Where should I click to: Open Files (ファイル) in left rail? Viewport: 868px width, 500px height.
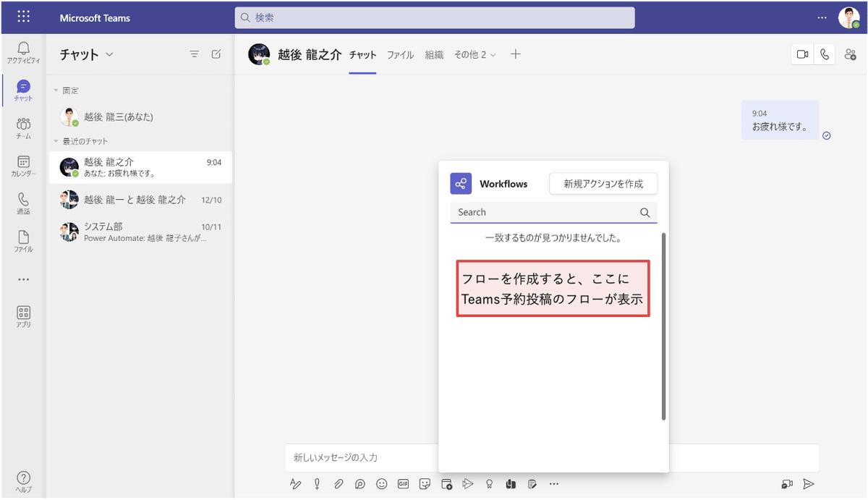23,241
